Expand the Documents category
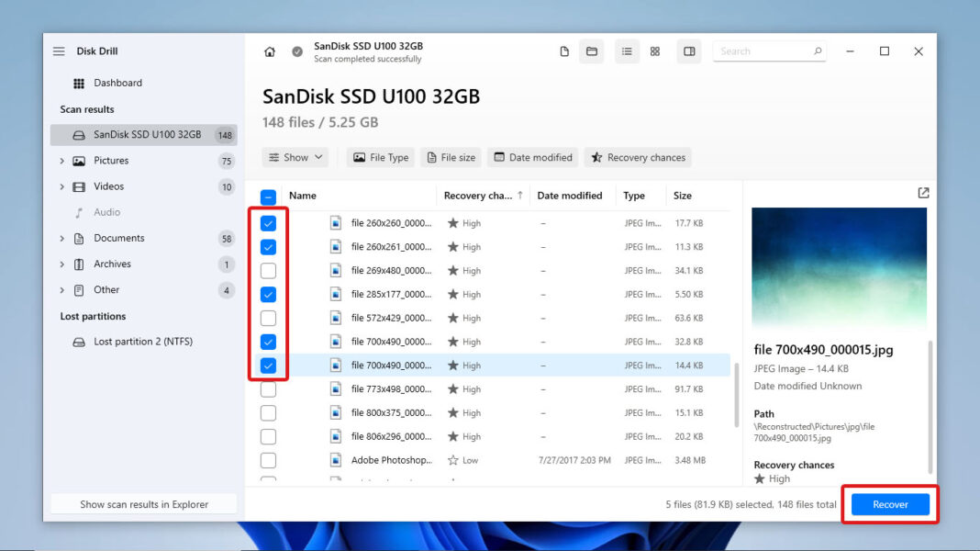Screen dimensions: 980x551 [61, 238]
